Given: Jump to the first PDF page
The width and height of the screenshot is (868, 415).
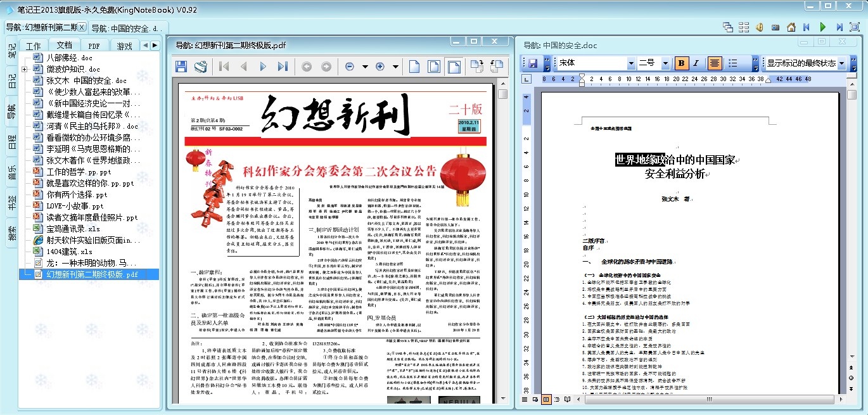Looking at the screenshot, I should pyautogui.click(x=224, y=67).
